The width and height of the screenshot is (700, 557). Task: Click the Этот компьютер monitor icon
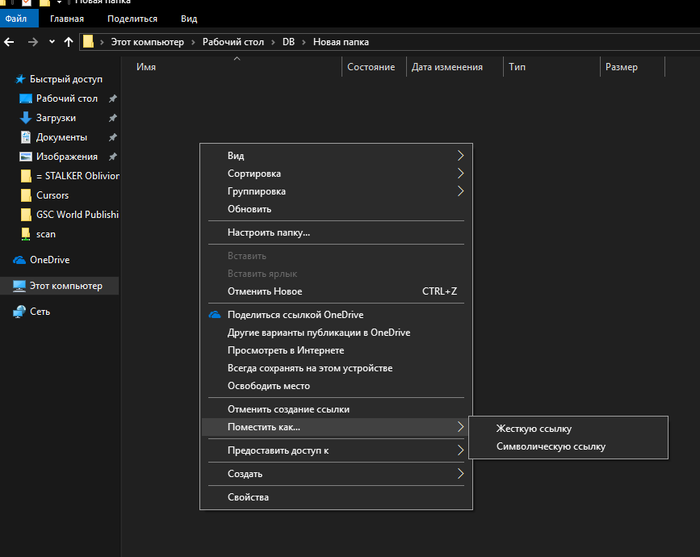click(x=20, y=286)
